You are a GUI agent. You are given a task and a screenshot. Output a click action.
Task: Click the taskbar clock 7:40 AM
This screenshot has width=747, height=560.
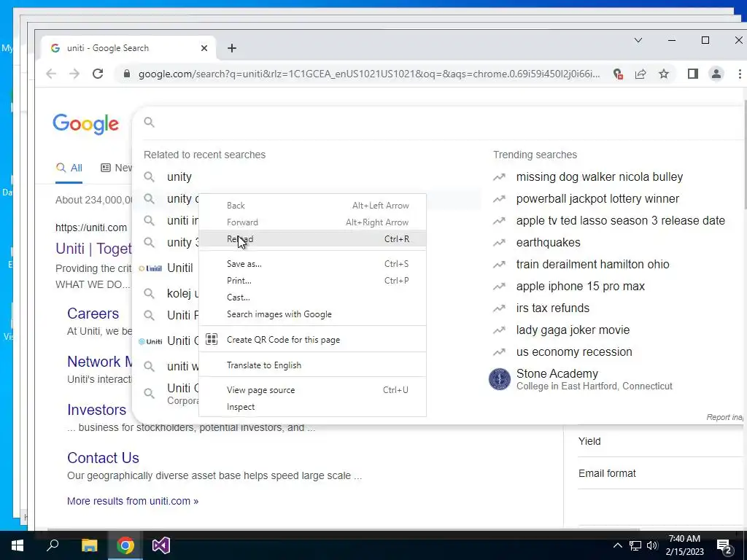684,539
